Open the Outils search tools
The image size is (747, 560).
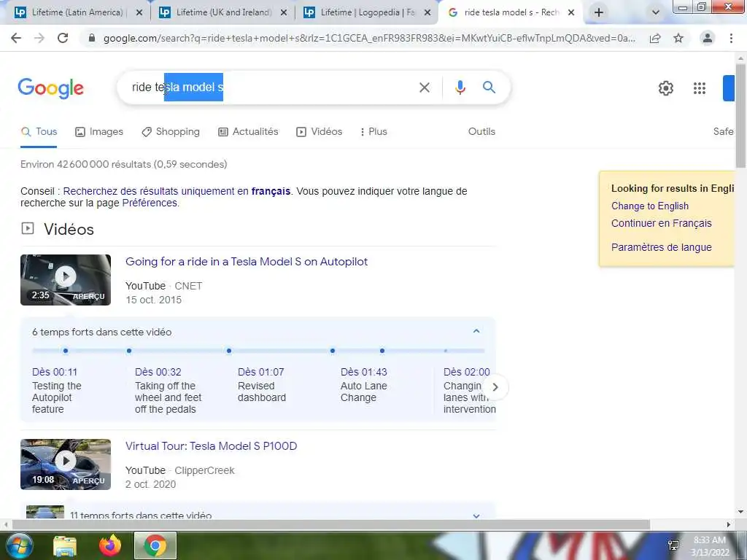[x=481, y=132]
